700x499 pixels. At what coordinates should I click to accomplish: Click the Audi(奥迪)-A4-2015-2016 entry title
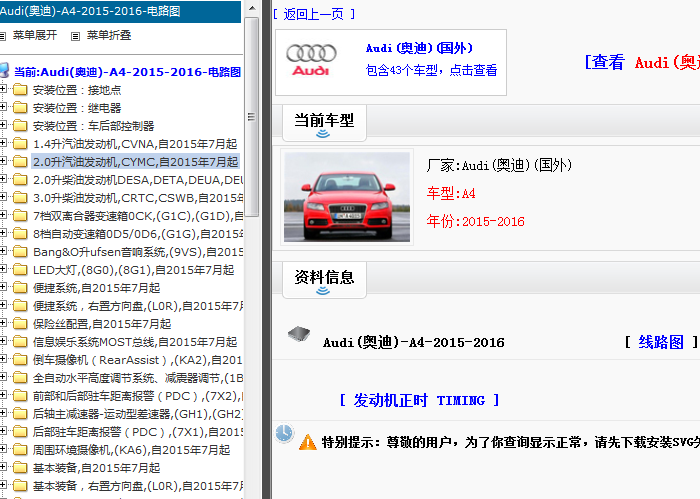pos(414,342)
